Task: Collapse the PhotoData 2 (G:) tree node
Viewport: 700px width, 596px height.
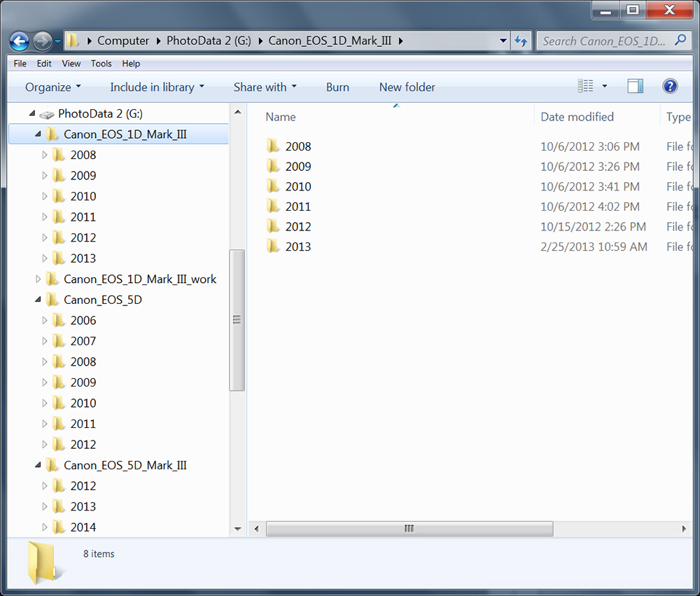Action: (32, 113)
